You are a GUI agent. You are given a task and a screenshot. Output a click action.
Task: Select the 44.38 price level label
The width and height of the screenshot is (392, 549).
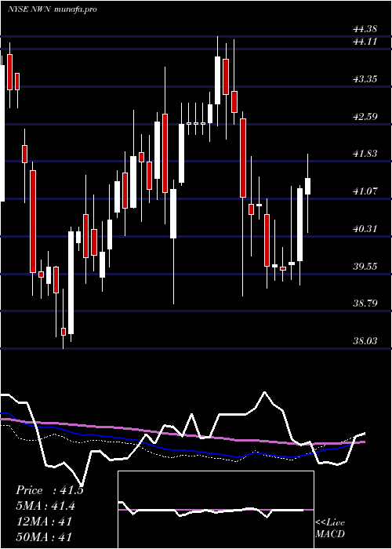[365, 30]
